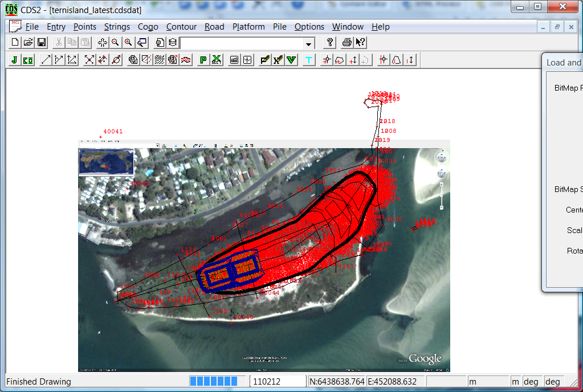Click the zoom out magnifier
Viewport: 583px width, 392px height.
click(x=115, y=43)
